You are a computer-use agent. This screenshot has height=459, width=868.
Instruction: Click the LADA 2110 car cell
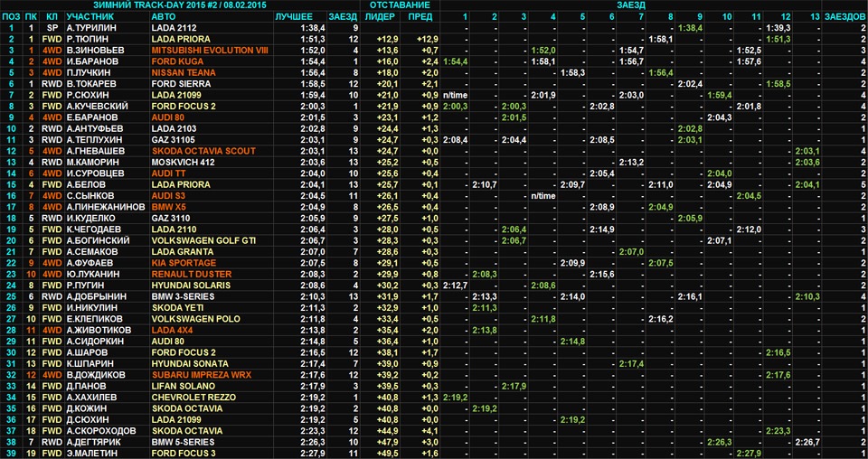174,229
